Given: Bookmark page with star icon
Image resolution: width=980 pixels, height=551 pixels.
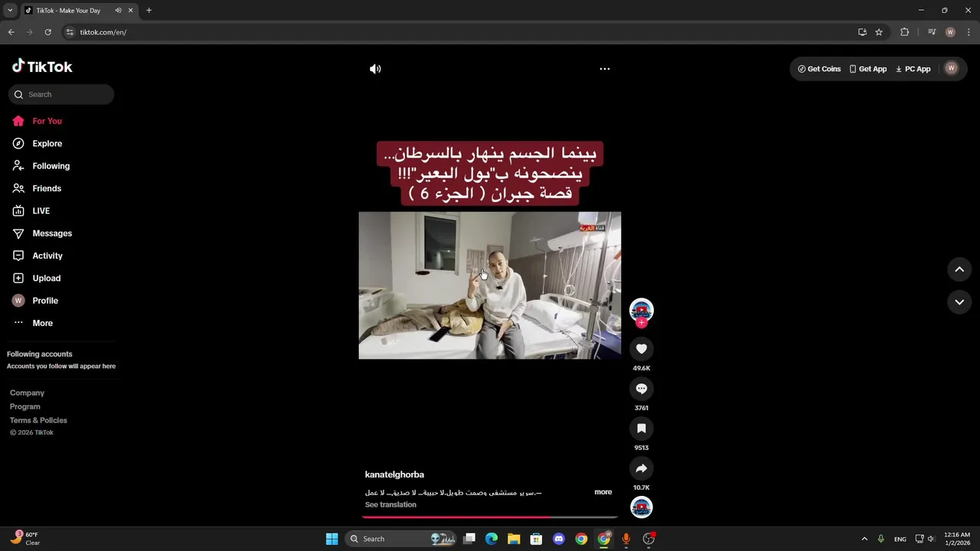Looking at the screenshot, I should [879, 32].
